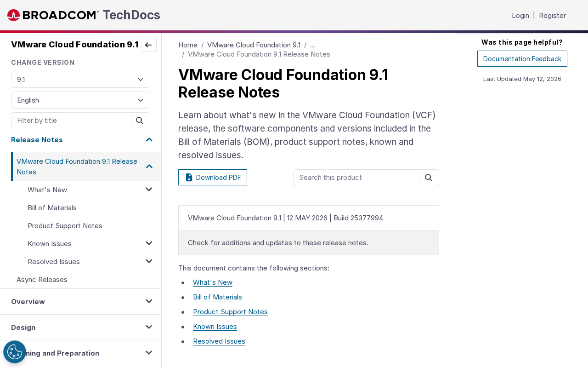Click the VMware Cloud Foundation 9.1 sidebar title
This screenshot has height=368, width=588.
pos(74,45)
